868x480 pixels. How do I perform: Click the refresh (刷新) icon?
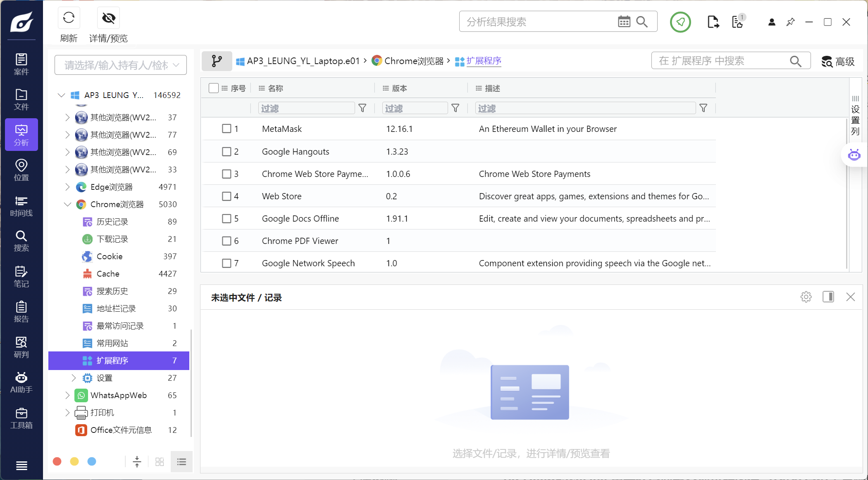[69, 18]
